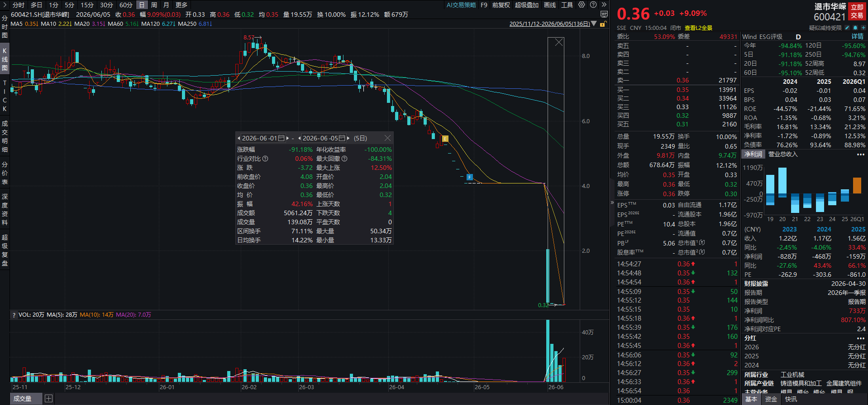Open 超级复盘 in left sidebar

pyautogui.click(x=5, y=250)
